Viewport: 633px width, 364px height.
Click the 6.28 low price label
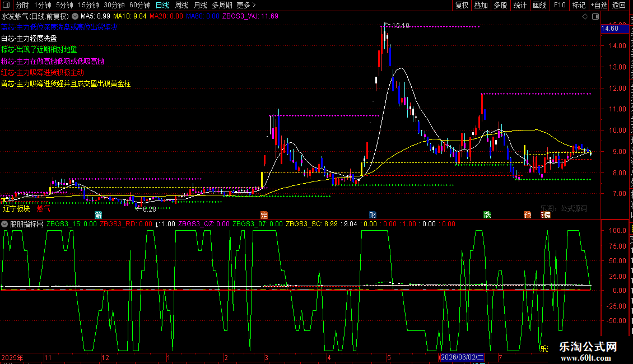coord(150,209)
